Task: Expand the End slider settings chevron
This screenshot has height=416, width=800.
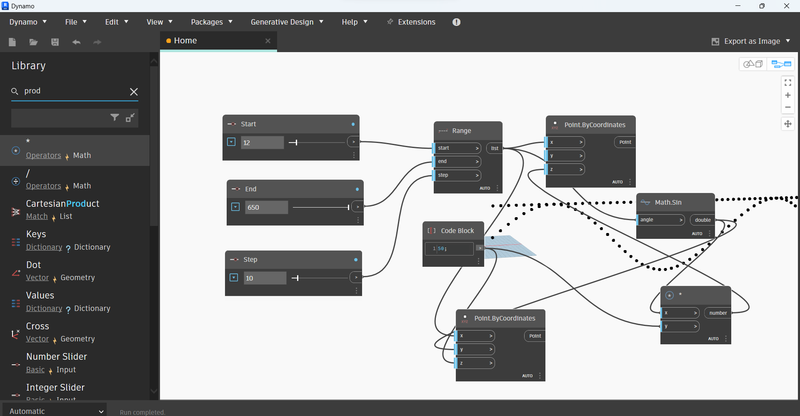Action: point(235,207)
